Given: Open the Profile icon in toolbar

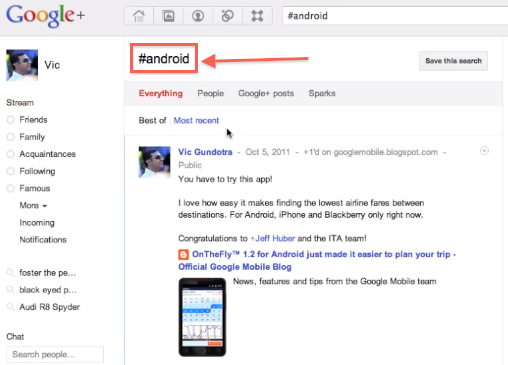Looking at the screenshot, I should point(198,16).
